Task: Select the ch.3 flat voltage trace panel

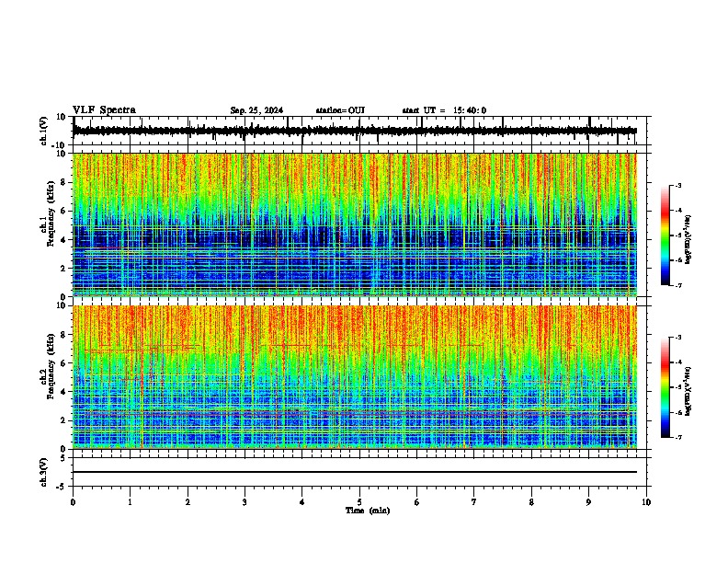Action: [361, 472]
